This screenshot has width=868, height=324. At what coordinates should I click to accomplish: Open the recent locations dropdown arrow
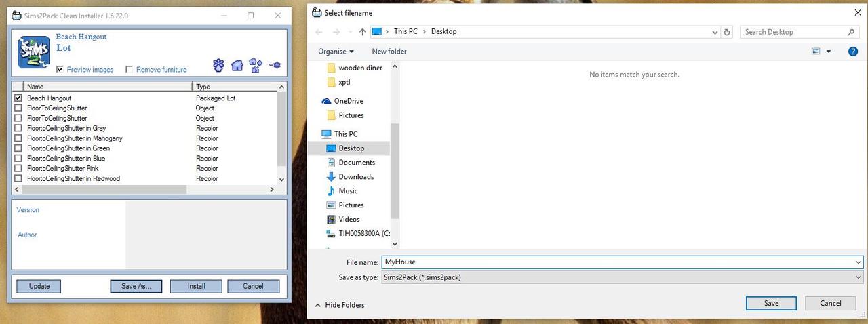(351, 32)
